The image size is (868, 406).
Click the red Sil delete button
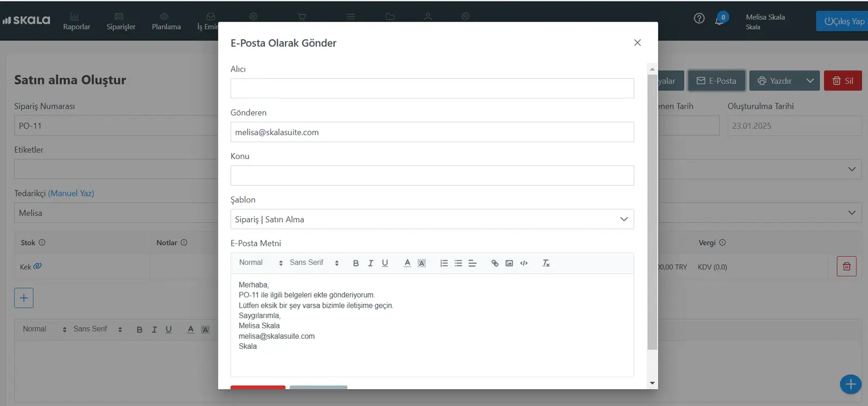pyautogui.click(x=843, y=81)
